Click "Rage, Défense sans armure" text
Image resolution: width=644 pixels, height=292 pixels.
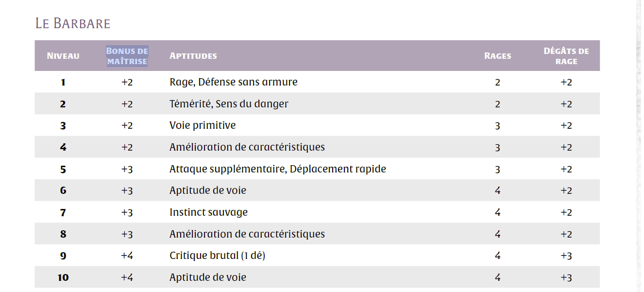(233, 82)
